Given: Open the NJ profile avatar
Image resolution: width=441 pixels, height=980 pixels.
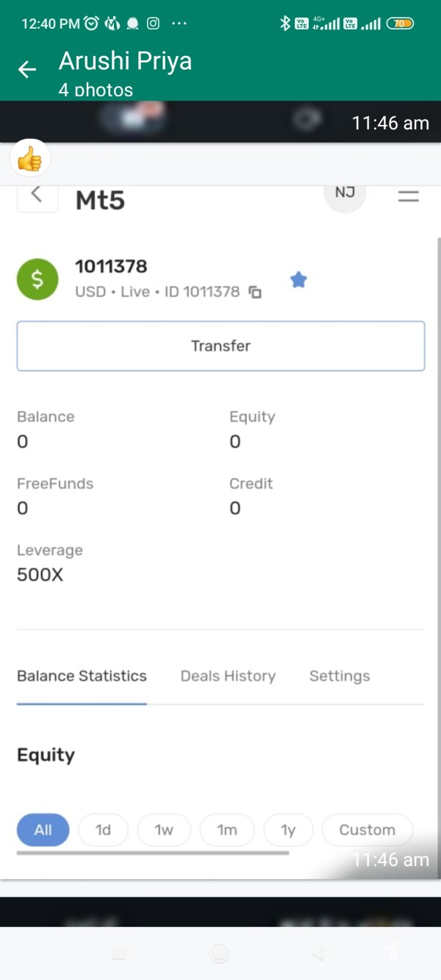Looking at the screenshot, I should pyautogui.click(x=345, y=193).
